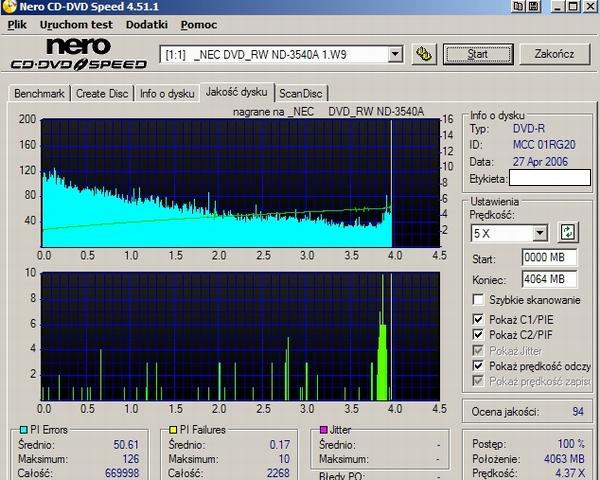Select the Jakość dysku tab
Viewport: 600px width, 480px height.
click(236, 92)
